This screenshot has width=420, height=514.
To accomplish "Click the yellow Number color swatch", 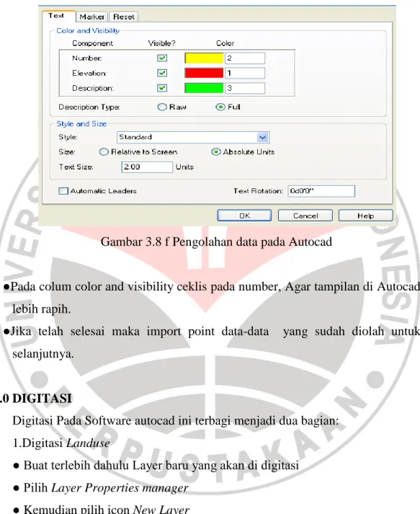I will tap(204, 58).
